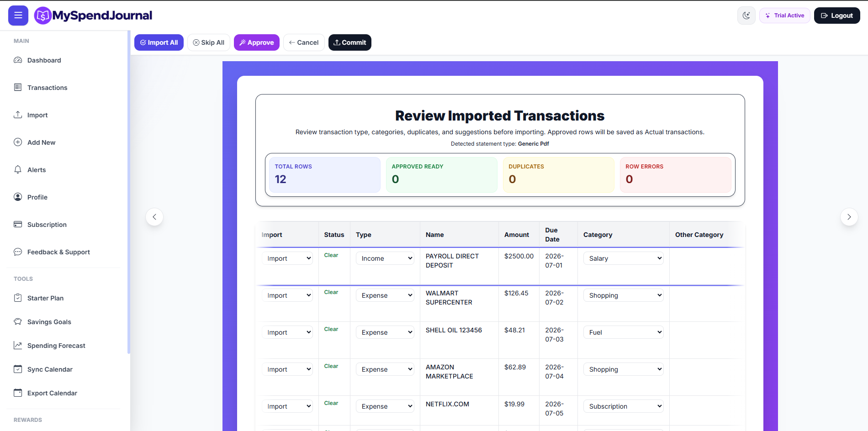Click the Commit button
The image size is (868, 431).
tap(350, 42)
